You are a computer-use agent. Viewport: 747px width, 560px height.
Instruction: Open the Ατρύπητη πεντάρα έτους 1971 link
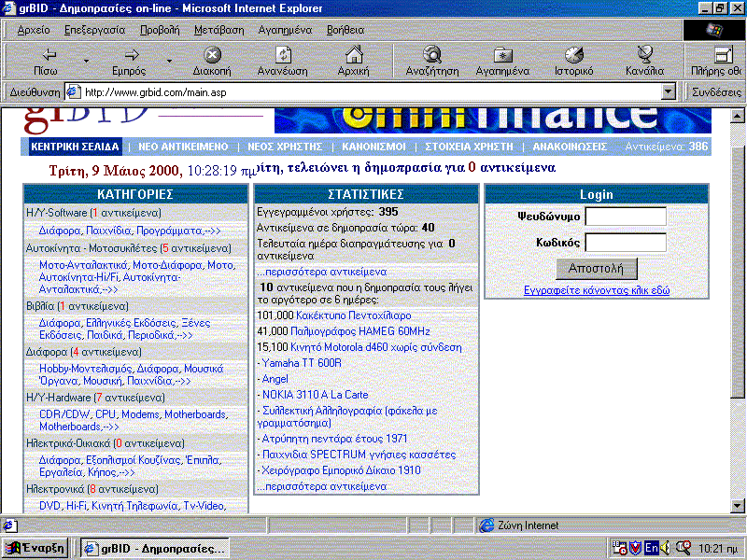pyautogui.click(x=334, y=439)
